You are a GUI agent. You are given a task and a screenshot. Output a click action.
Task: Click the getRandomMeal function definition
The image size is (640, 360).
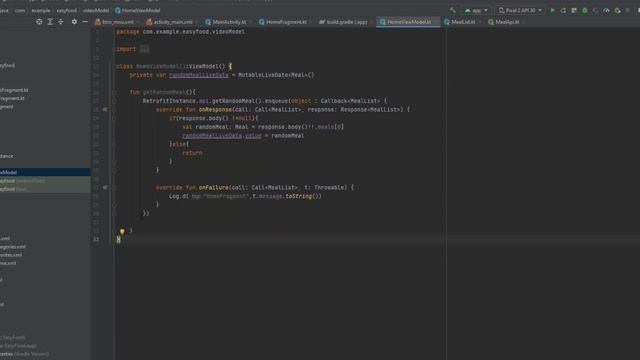[x=164, y=92]
